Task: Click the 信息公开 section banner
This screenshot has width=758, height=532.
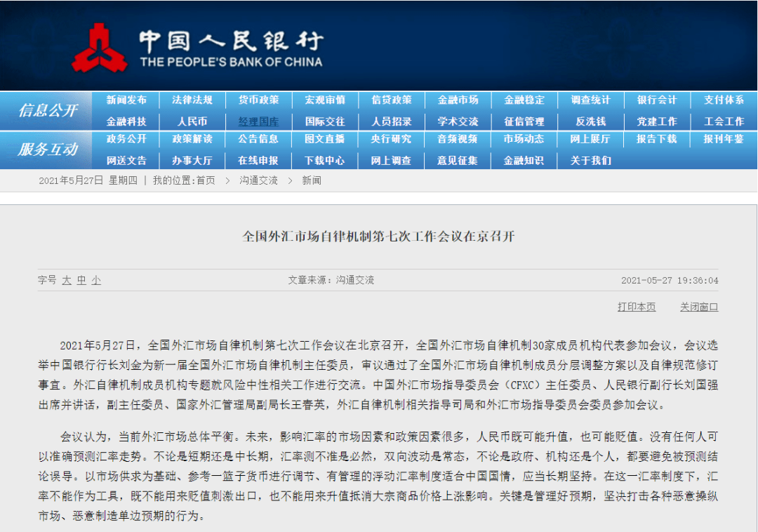Action: tap(48, 110)
